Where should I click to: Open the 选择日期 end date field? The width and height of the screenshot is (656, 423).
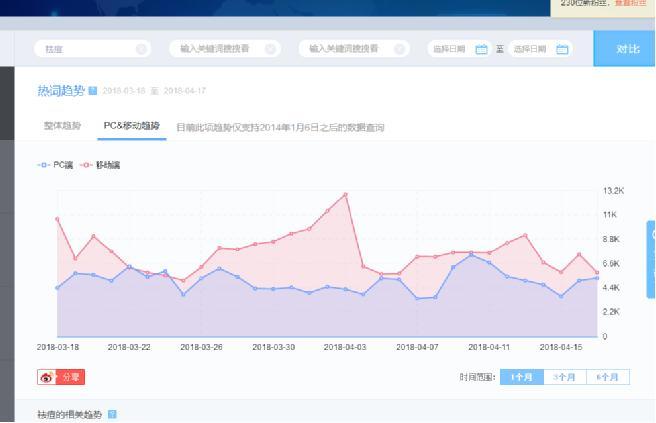click(530, 49)
